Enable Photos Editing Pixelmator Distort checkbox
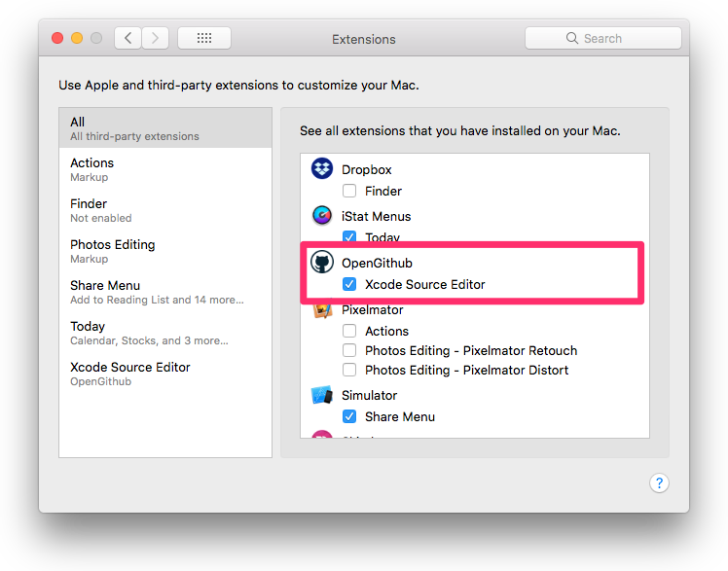The image size is (728, 571). [349, 370]
